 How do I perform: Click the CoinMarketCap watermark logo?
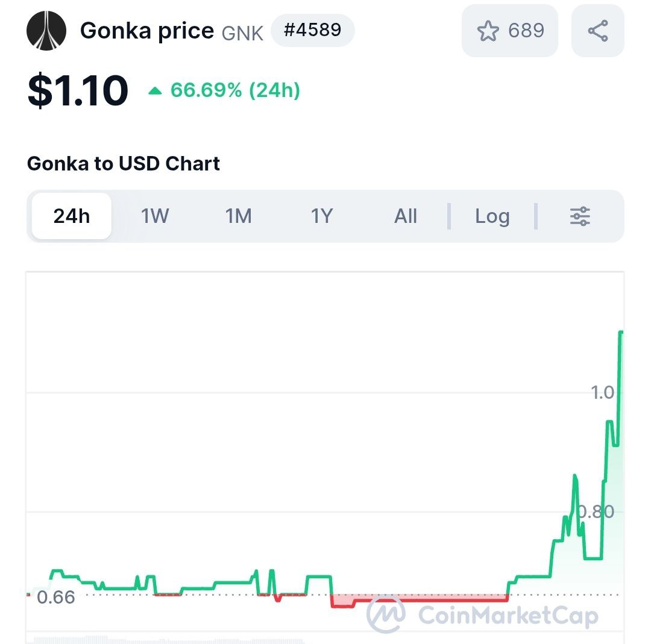click(386, 615)
